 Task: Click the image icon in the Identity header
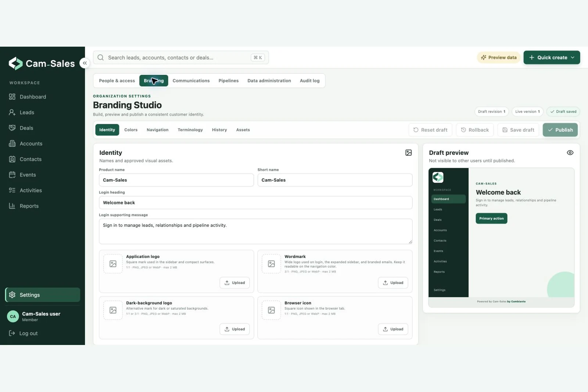point(408,152)
